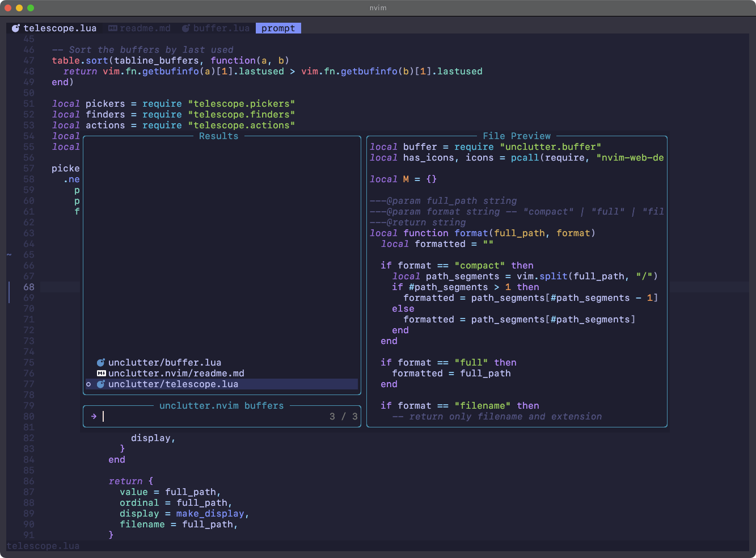Click 'vim.split' call in File Preview

click(542, 276)
